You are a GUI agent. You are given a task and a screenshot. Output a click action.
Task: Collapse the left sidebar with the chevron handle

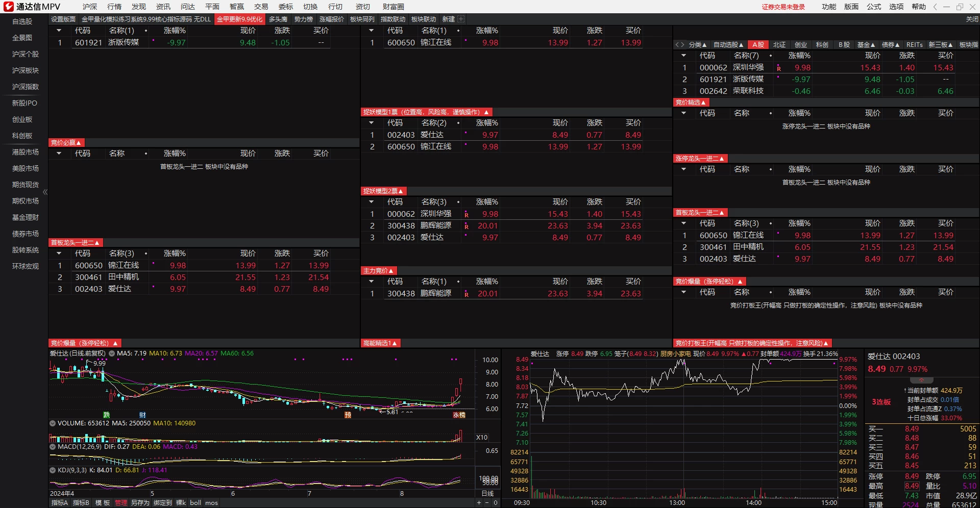45,192
